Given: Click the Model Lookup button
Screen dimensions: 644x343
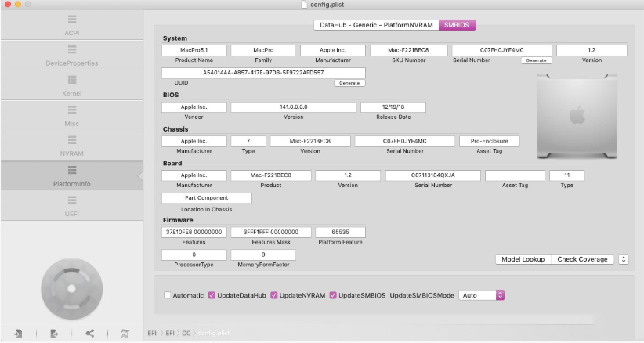Looking at the screenshot, I should pos(523,259).
